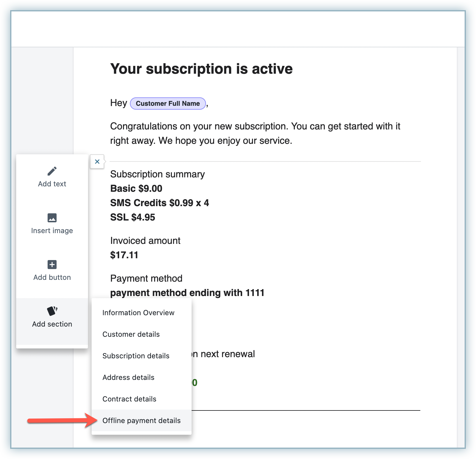Click the Subscription summary text line

pyautogui.click(x=157, y=174)
